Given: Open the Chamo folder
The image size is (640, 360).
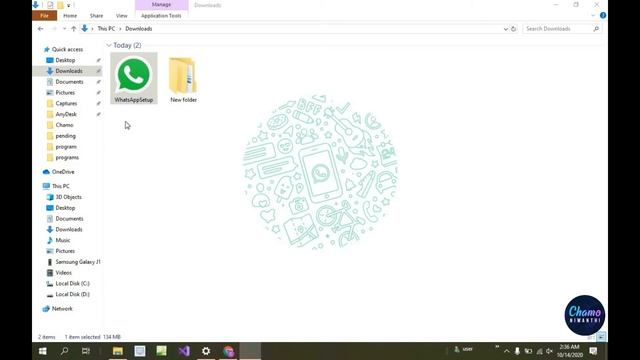Looking at the screenshot, I should (x=64, y=125).
